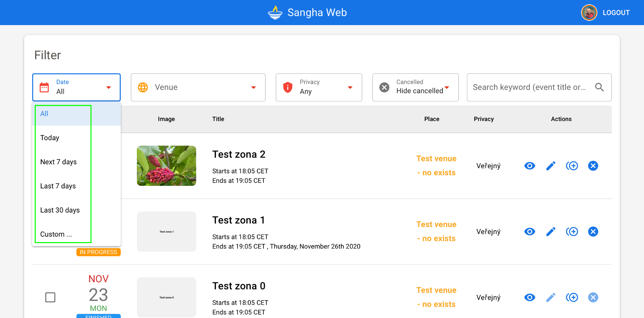Screen dimensions: 644x318
Task: Edit Test zona 2 with pencil icon
Action: (551, 166)
